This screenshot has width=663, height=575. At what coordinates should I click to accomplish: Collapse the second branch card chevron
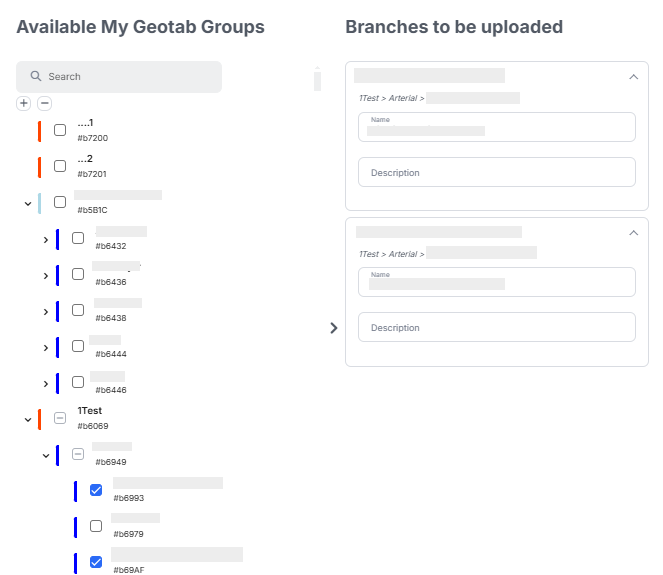pos(633,233)
